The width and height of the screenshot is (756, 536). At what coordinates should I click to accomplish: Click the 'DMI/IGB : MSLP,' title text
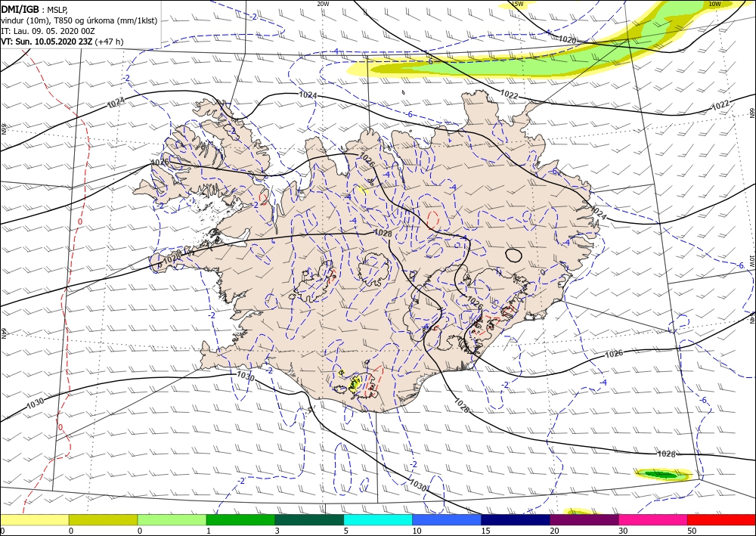(35, 8)
